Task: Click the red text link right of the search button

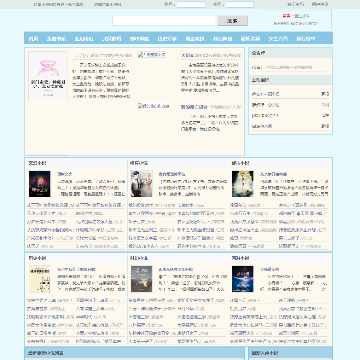Action: click(286, 16)
